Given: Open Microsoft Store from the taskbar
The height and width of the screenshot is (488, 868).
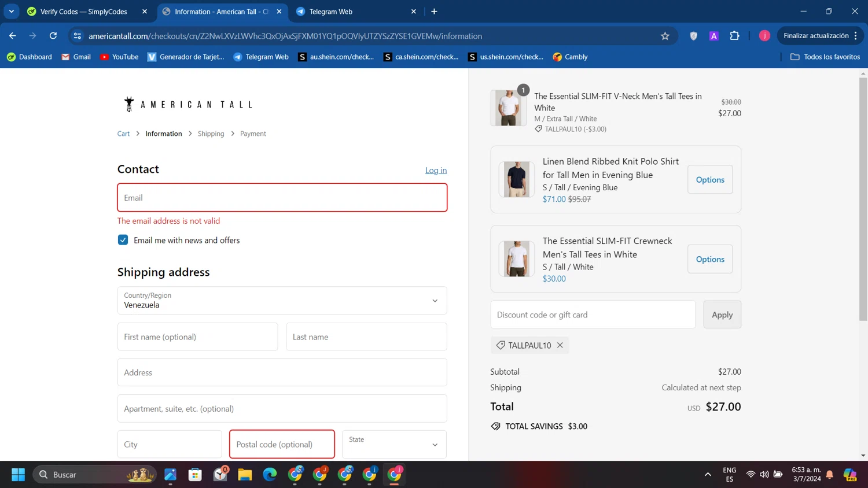Looking at the screenshot, I should [x=195, y=475].
